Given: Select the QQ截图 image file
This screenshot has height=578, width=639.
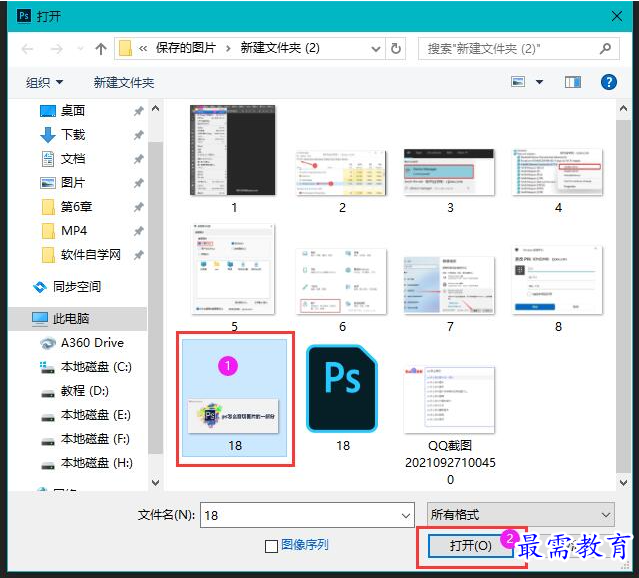Looking at the screenshot, I should pyautogui.click(x=449, y=400).
